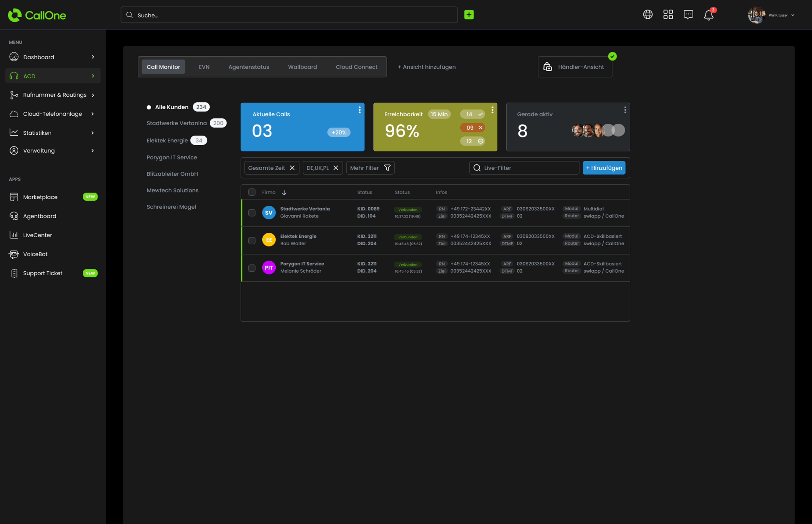Screen dimensions: 812x524
Task: Click the green plus icon beside search
Action: [x=469, y=15]
